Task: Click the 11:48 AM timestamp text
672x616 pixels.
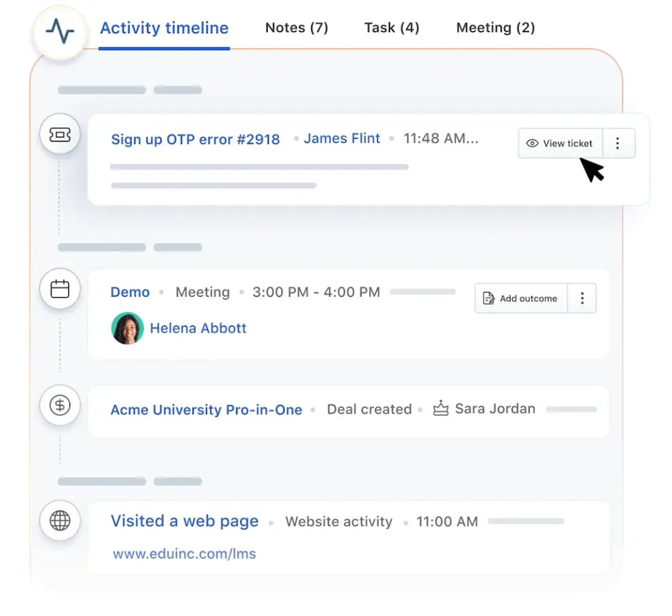Action: click(x=441, y=138)
